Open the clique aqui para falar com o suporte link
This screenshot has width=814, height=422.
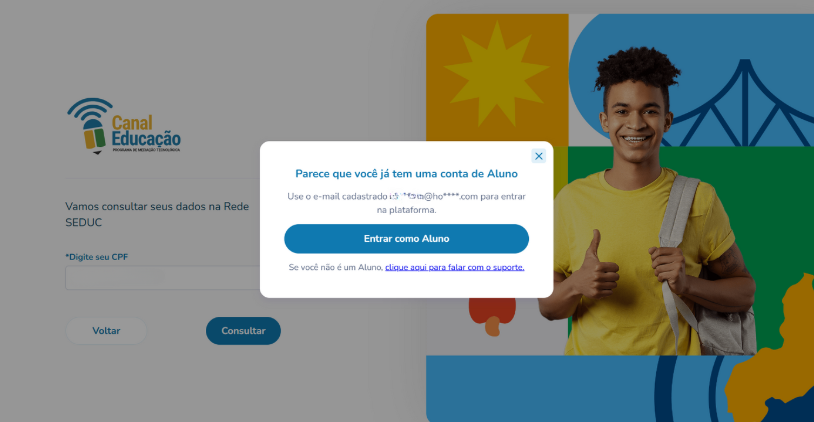(x=455, y=267)
